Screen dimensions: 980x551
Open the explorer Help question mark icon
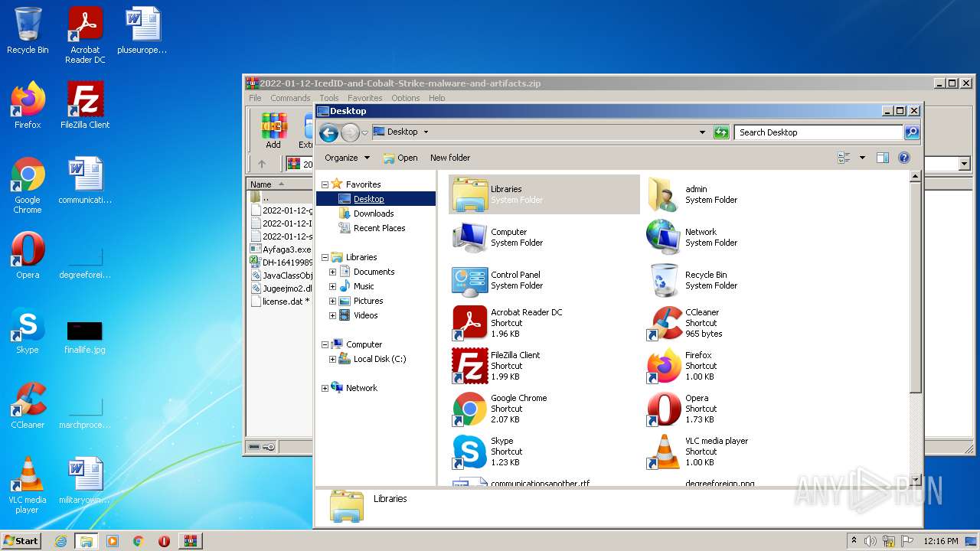[903, 158]
